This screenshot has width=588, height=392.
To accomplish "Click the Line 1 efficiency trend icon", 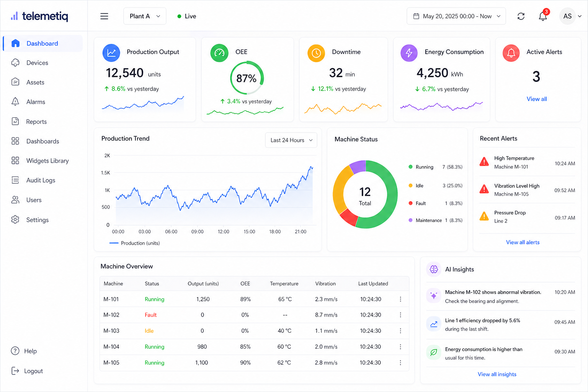I will 434,324.
